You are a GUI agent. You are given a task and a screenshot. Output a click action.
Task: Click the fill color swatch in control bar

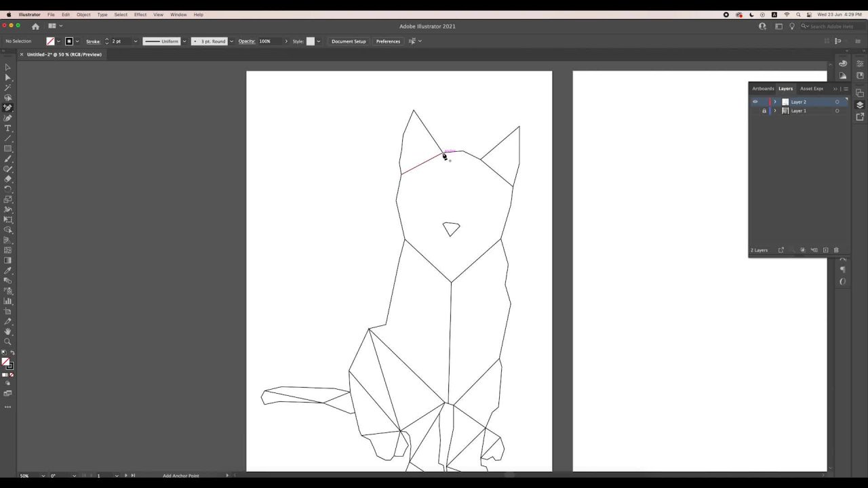pyautogui.click(x=50, y=41)
